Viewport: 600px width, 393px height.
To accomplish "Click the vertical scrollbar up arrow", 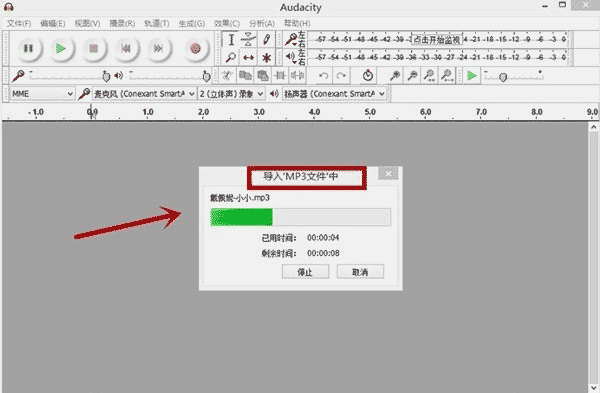I will (x=593, y=127).
